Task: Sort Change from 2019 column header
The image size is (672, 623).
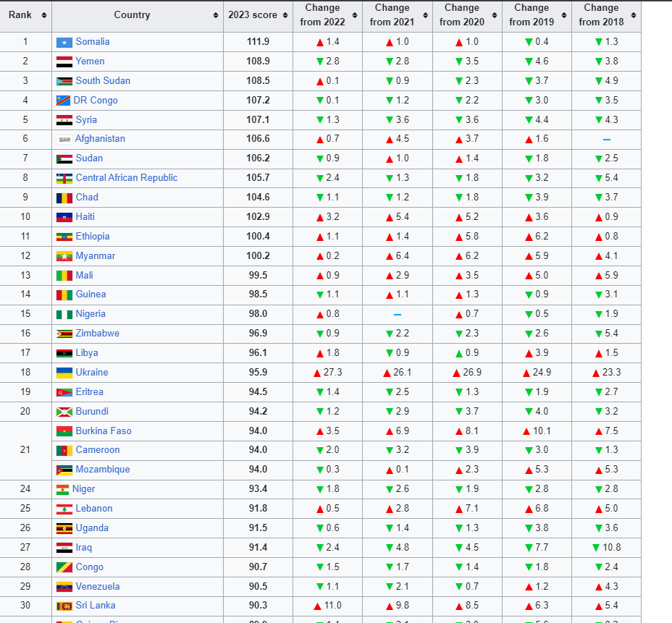Action: click(564, 15)
